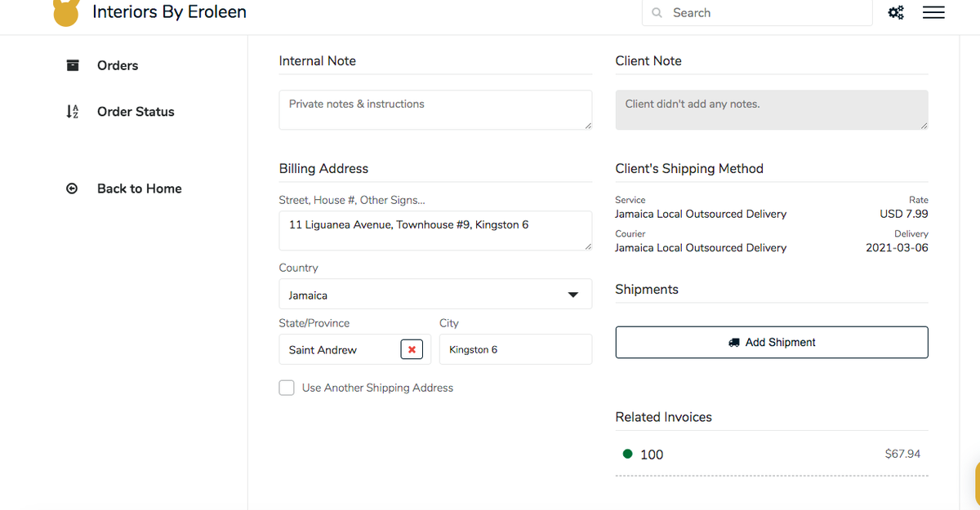The width and height of the screenshot is (980, 510).
Task: Click the magnifier icon in search bar
Action: pyautogui.click(x=657, y=13)
